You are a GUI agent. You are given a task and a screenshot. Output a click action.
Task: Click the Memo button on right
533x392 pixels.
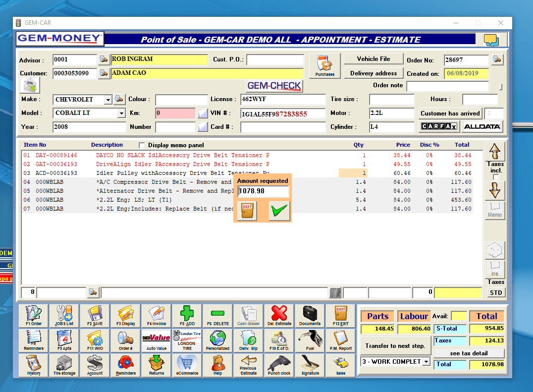tap(494, 211)
